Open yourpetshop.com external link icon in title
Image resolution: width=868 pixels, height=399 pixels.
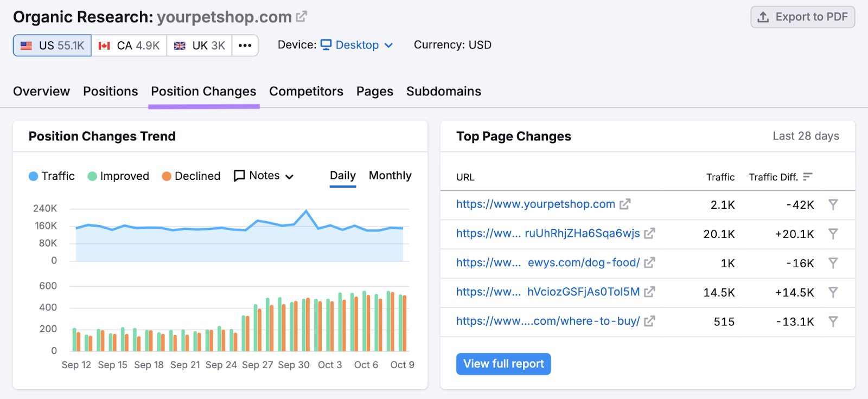click(x=301, y=17)
